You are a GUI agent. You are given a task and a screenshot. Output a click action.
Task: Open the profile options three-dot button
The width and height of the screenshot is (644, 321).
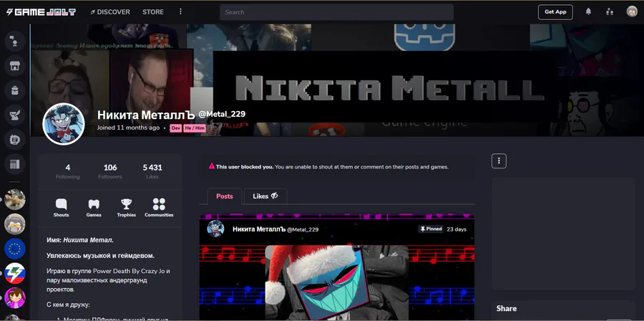(499, 161)
